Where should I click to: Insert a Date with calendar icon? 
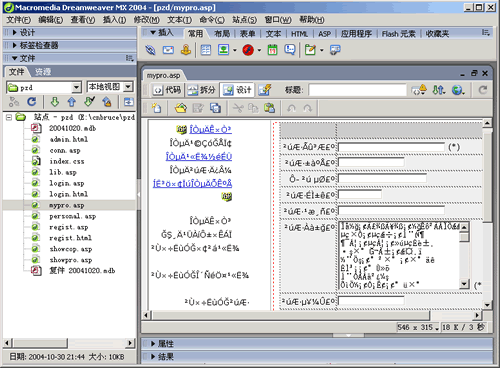click(272, 50)
